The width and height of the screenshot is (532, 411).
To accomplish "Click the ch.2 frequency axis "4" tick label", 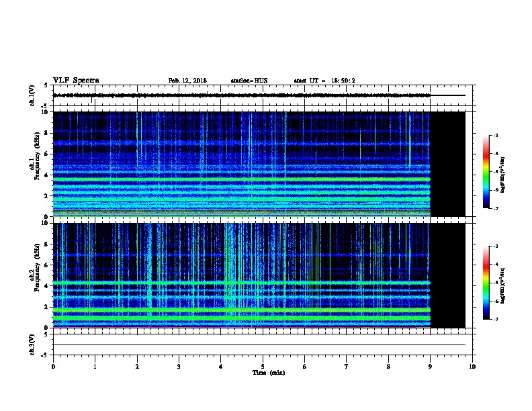I will pyautogui.click(x=47, y=286).
